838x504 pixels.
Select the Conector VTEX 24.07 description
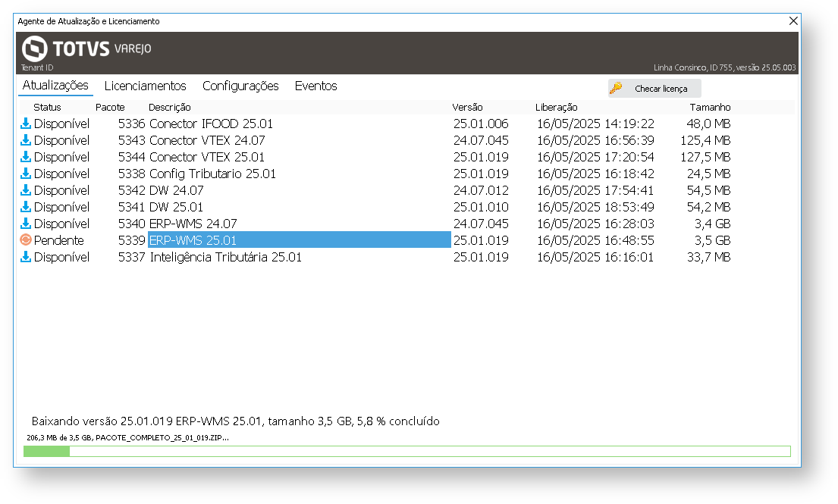[x=207, y=140]
